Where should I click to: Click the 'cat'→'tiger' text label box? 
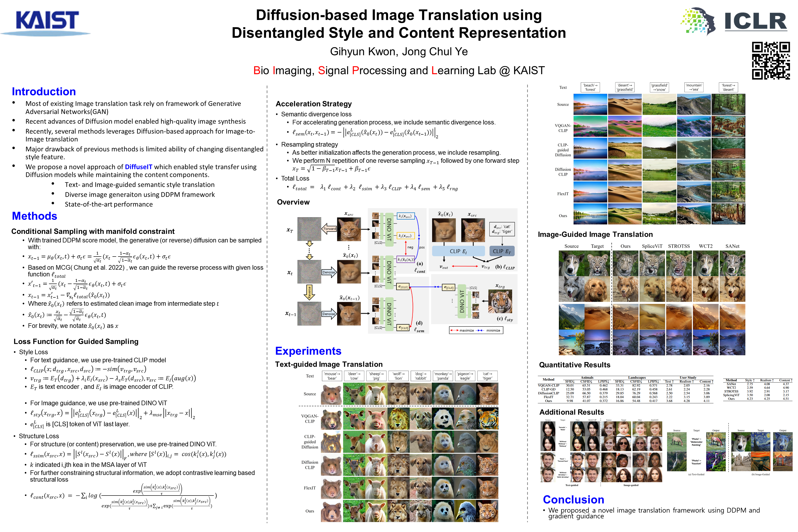(x=487, y=376)
